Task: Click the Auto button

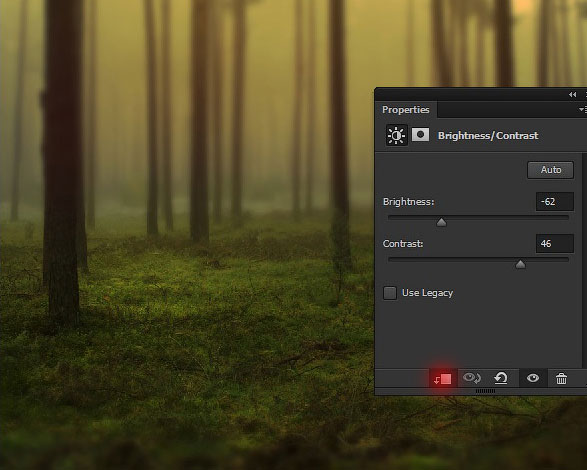Action: pyautogui.click(x=551, y=170)
